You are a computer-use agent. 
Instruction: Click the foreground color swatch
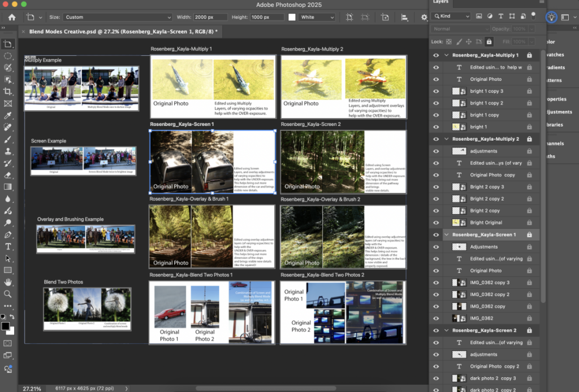[5, 326]
